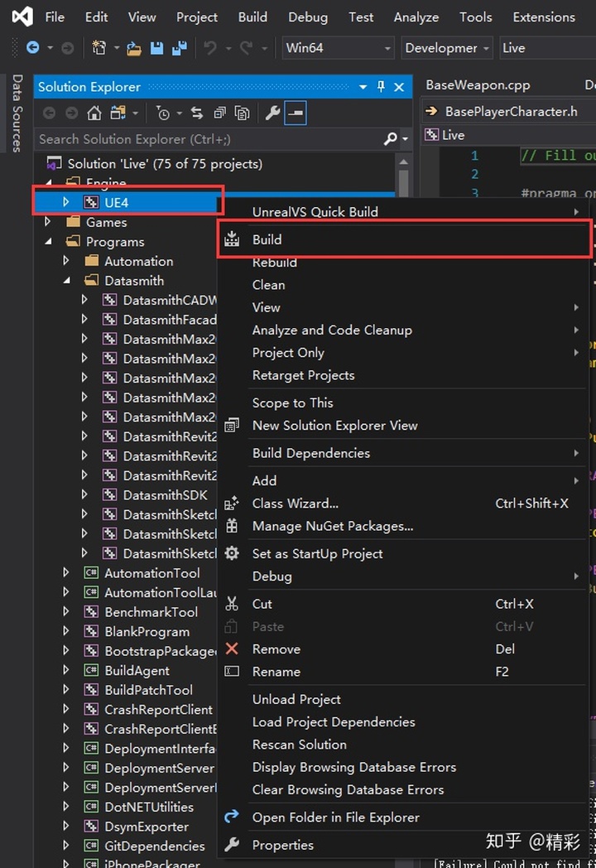Click the Navigate Forward arrow in toolbar
596x868 pixels.
point(68,48)
